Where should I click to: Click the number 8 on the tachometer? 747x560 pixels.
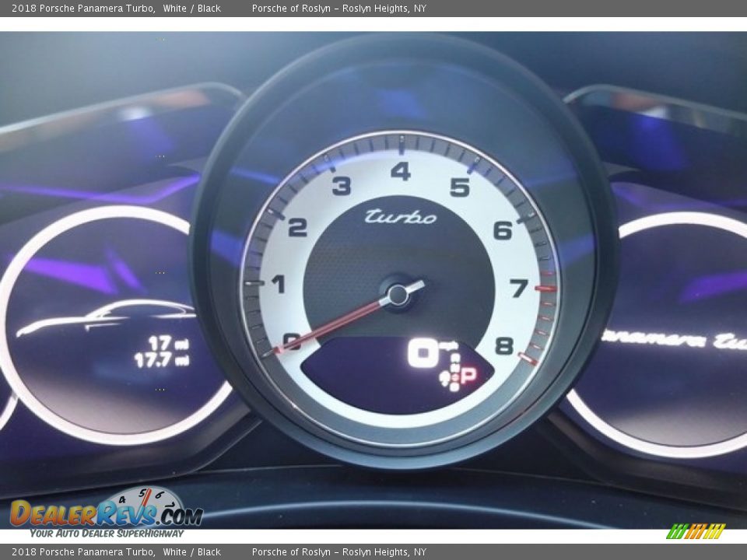pos(504,346)
